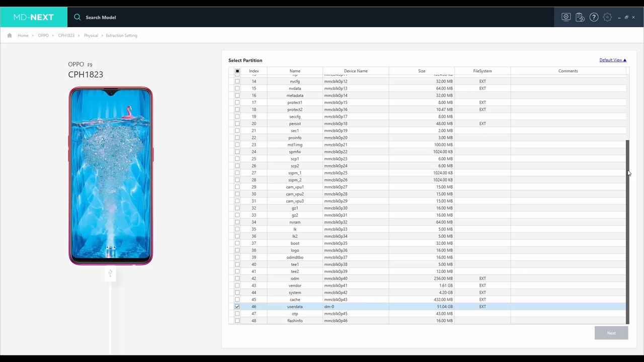Check the system partition checkbox
Viewport: 644px width, 362px height.
click(237, 292)
